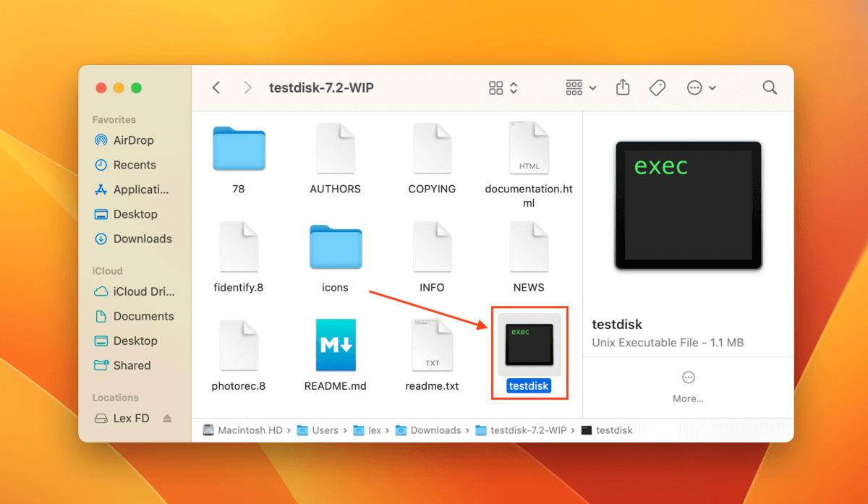Click the large exec preview image
This screenshot has width=868, height=504.
[689, 206]
